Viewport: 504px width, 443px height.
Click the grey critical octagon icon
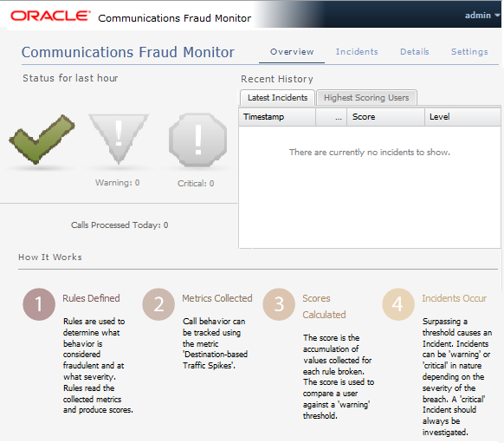point(198,140)
